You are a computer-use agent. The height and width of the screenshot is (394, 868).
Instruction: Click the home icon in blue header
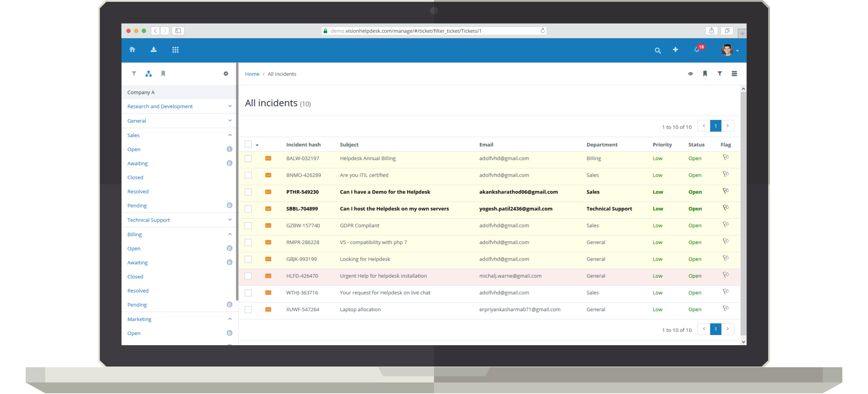(x=132, y=50)
